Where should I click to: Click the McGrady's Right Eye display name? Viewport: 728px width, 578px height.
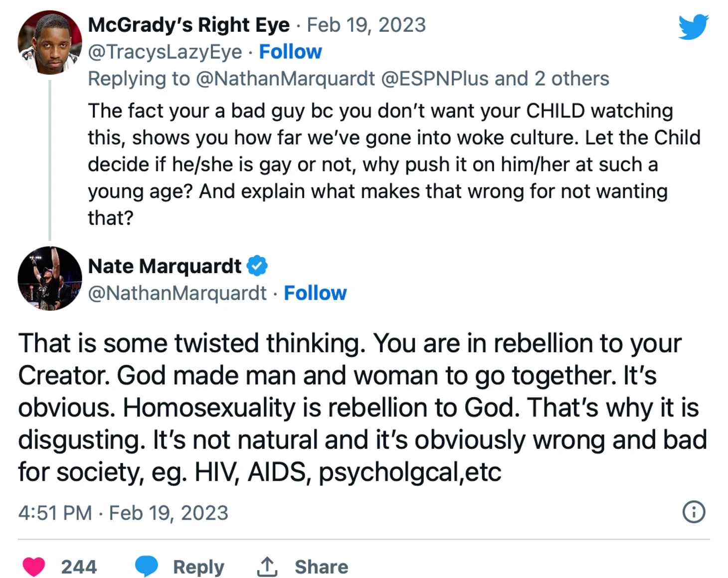[188, 25]
